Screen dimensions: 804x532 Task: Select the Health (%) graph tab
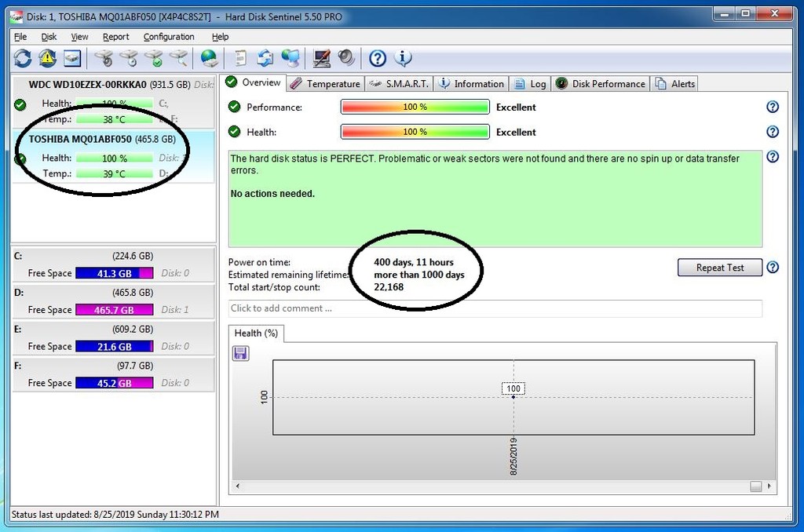point(256,333)
